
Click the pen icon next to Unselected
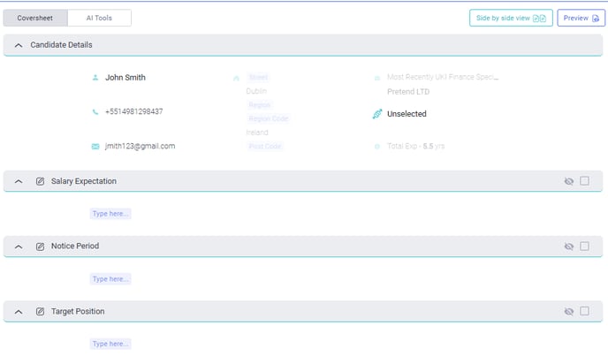click(x=377, y=114)
